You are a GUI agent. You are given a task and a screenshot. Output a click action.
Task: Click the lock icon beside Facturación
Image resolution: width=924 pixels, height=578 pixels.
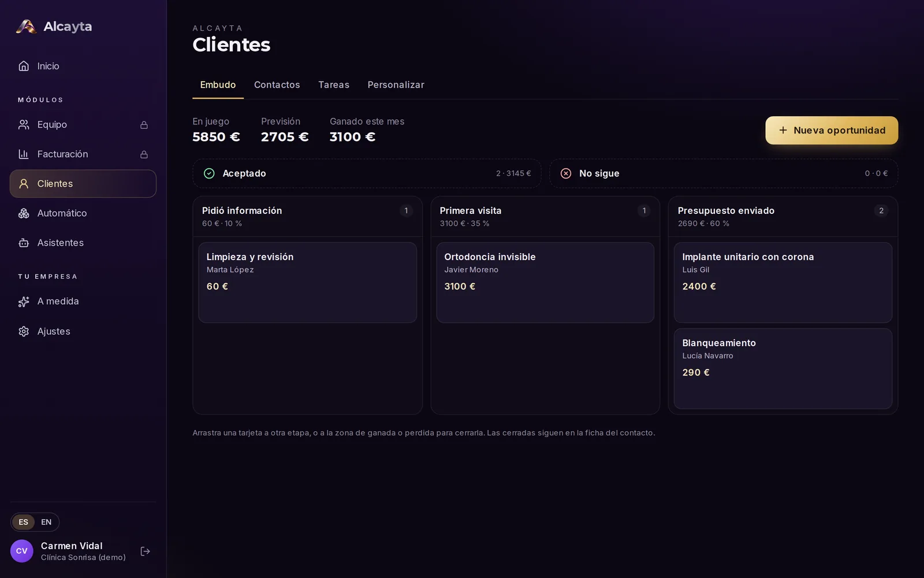pyautogui.click(x=144, y=154)
